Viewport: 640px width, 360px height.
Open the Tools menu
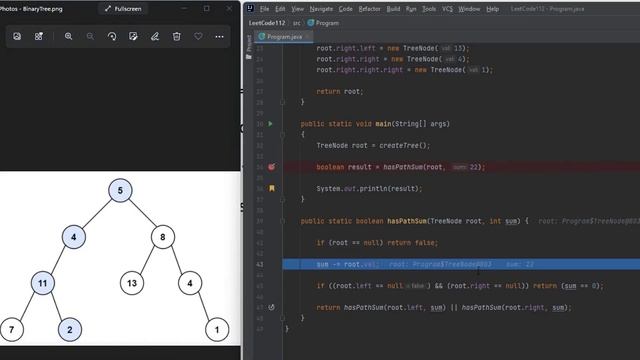429,9
